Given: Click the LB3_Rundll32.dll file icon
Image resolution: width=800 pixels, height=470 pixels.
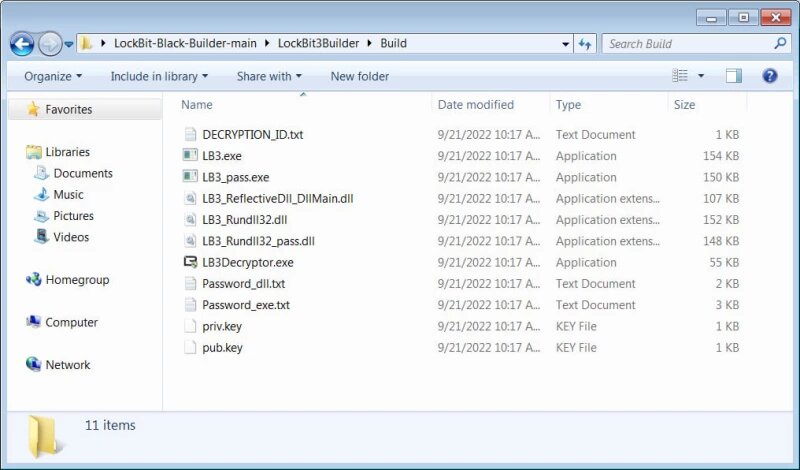Looking at the screenshot, I should (x=190, y=220).
